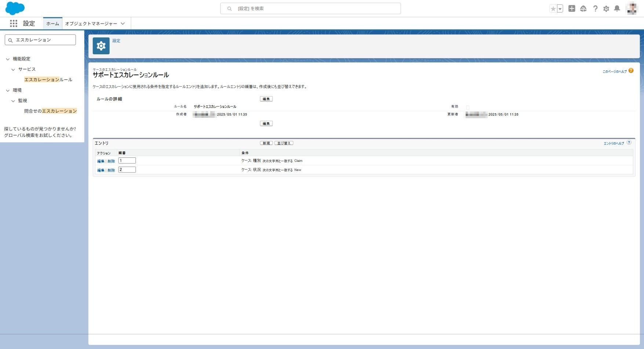Open the favorites list dropdown arrow
The image size is (644, 349).
pyautogui.click(x=560, y=9)
